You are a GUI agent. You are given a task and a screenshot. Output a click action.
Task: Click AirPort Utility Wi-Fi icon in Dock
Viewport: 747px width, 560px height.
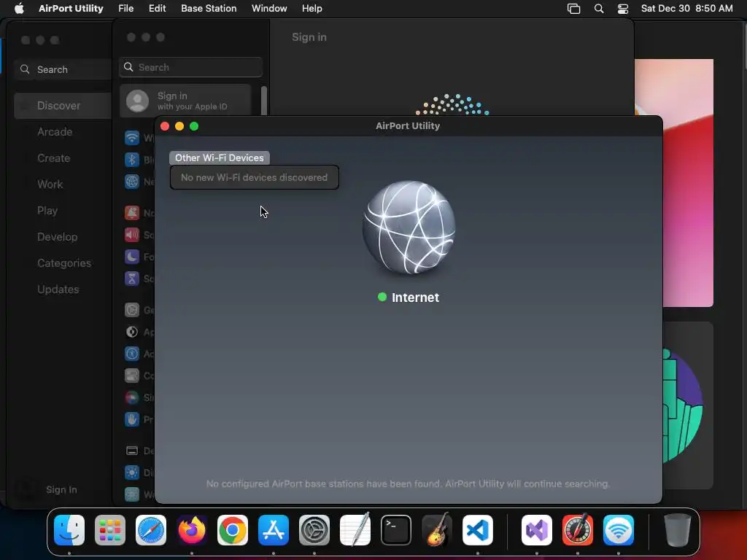[x=619, y=530]
